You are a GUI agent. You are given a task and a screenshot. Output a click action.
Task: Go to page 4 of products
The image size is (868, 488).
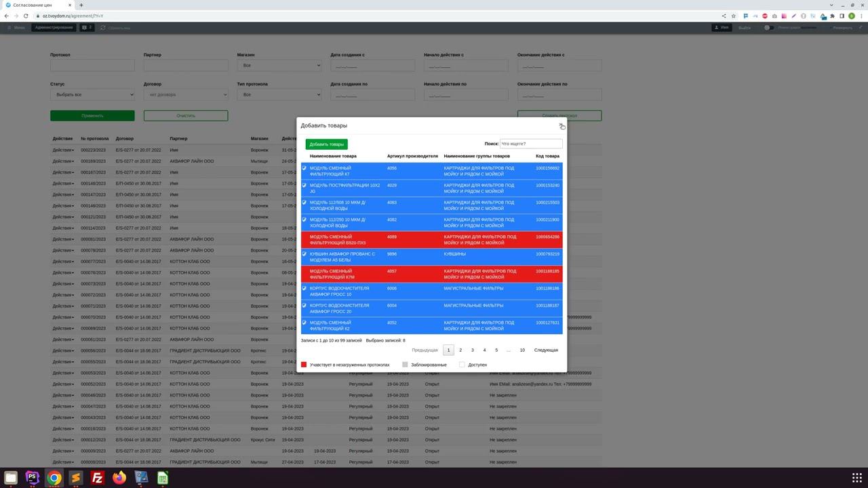484,350
